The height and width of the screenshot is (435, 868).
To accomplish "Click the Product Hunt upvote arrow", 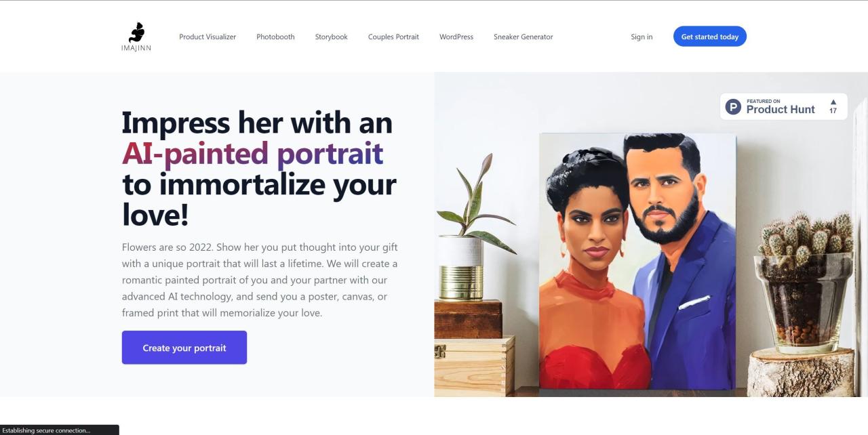I will click(x=833, y=102).
